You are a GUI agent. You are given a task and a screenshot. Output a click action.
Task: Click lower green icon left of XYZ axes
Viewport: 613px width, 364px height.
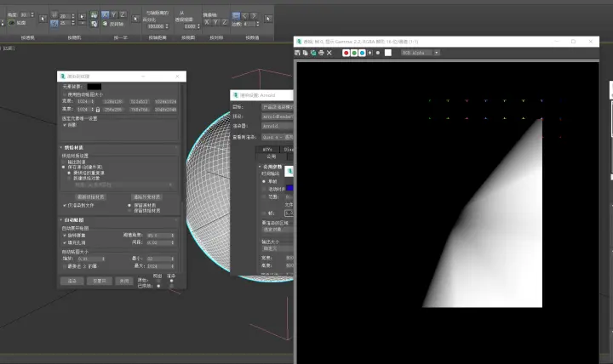point(94,24)
